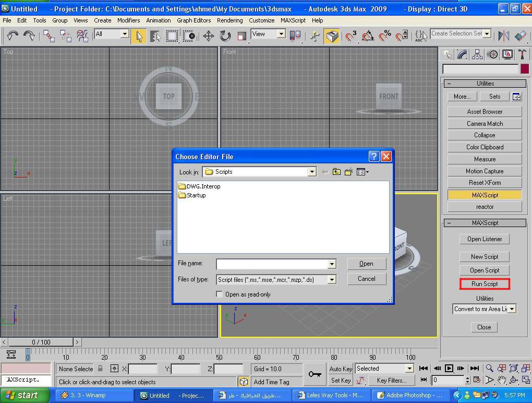Toggle the Window/Crossing selection mode
The height and width of the screenshot is (403, 532).
(x=189, y=36)
